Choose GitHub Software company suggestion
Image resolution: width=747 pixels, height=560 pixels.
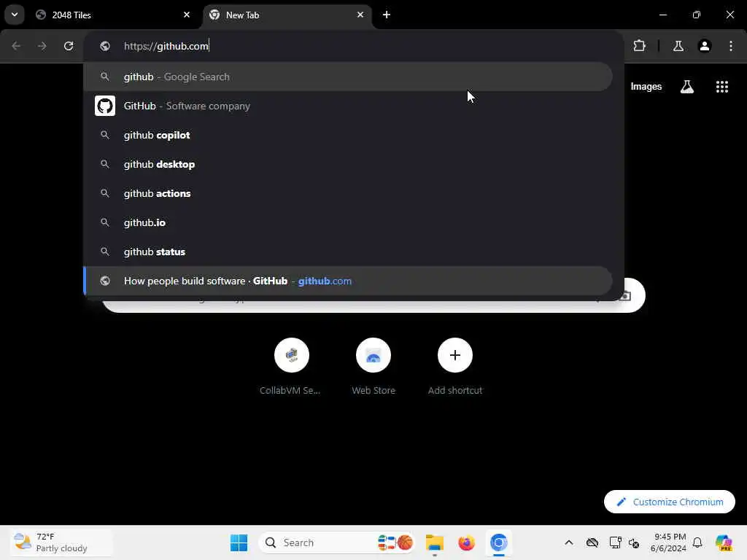(x=348, y=106)
